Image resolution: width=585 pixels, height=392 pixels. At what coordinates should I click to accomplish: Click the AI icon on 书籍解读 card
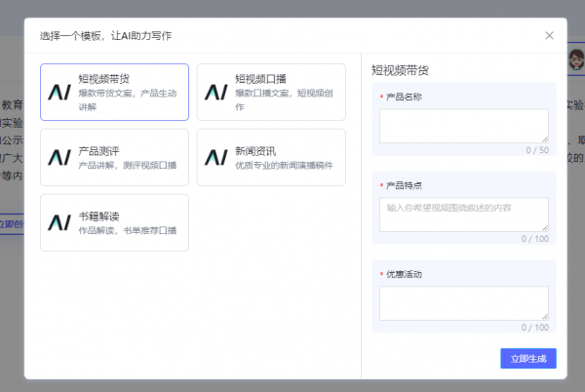click(59, 222)
